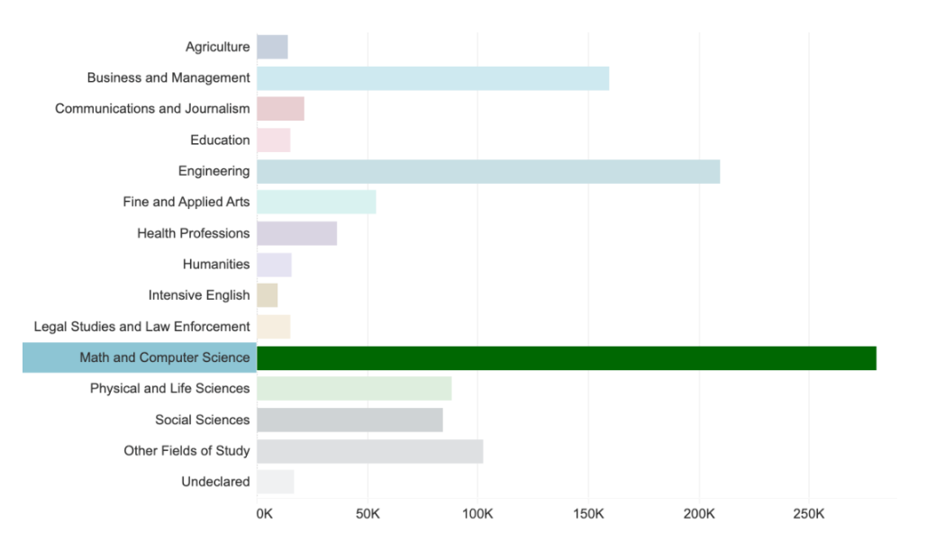Select the pink Communications and Journalism bar

click(x=280, y=109)
